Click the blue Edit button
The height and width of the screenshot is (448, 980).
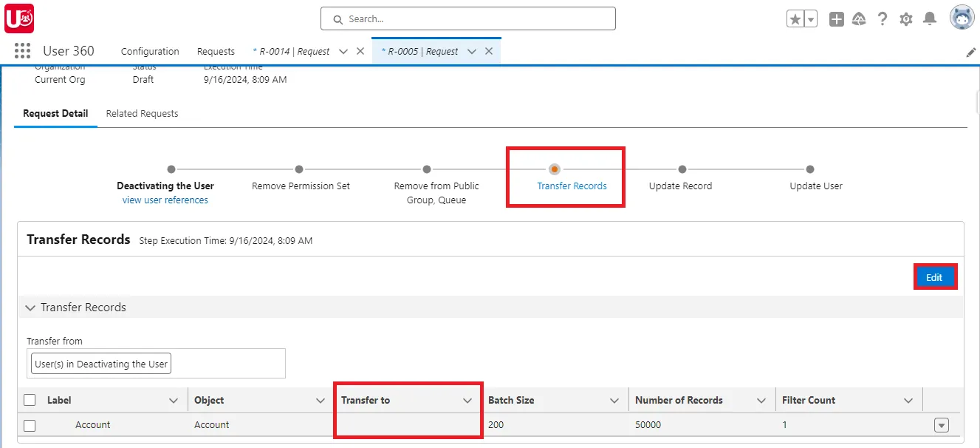tap(934, 277)
